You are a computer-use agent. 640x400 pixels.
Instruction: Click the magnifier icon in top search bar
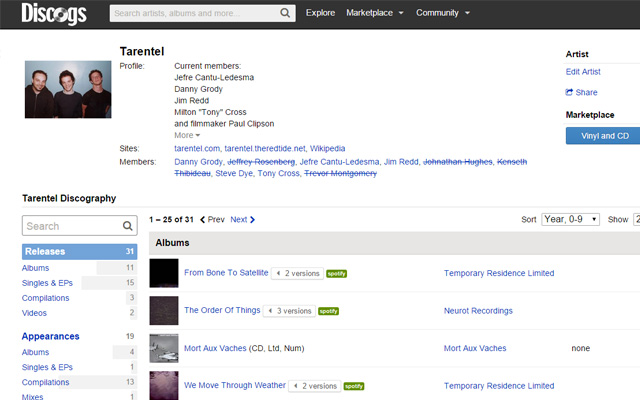click(285, 13)
